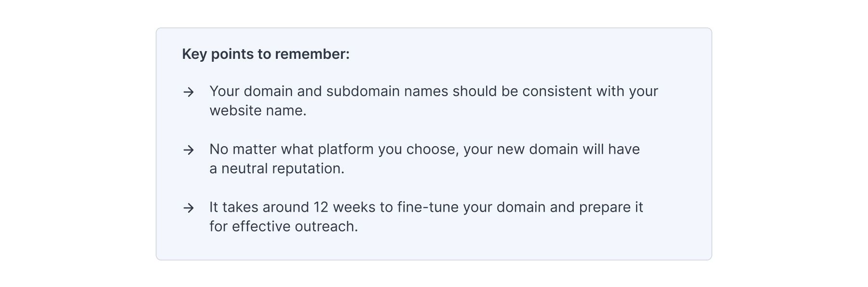Click the arrow icon beside the domain names point
Screen dimensions: 868x287
(x=189, y=92)
